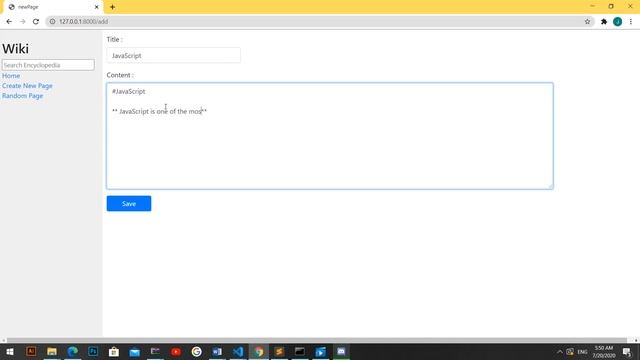Click the browser forward arrow
This screenshot has height=360, width=640.
[x=22, y=22]
